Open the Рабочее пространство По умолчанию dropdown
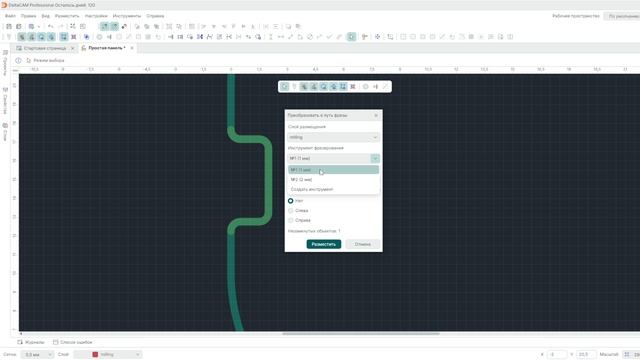 click(x=622, y=16)
